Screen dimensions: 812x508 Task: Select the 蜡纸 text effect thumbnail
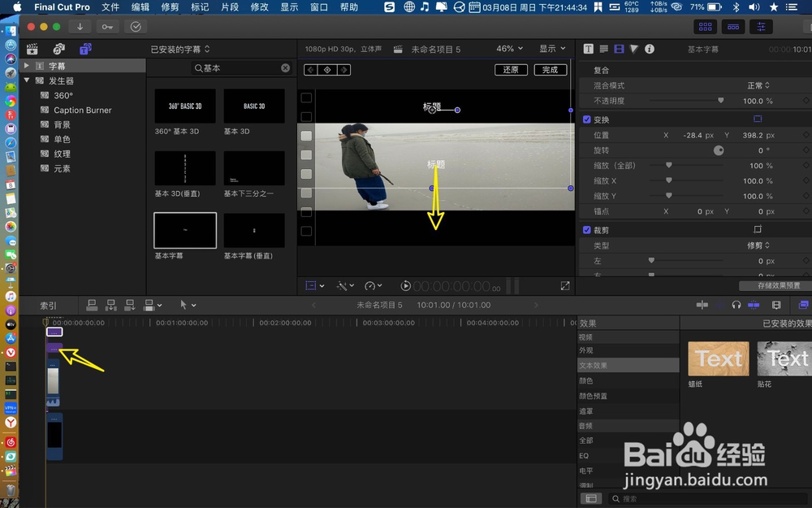click(719, 358)
